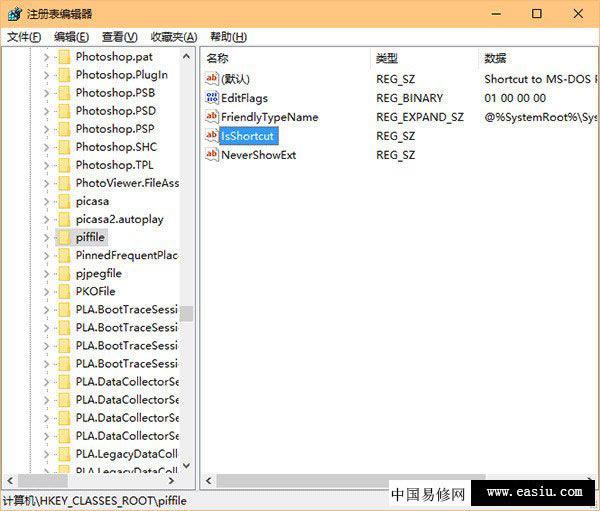Image resolution: width=600 pixels, height=511 pixels.
Task: Expand the Photoshop.PSD tree node
Action: pos(46,111)
